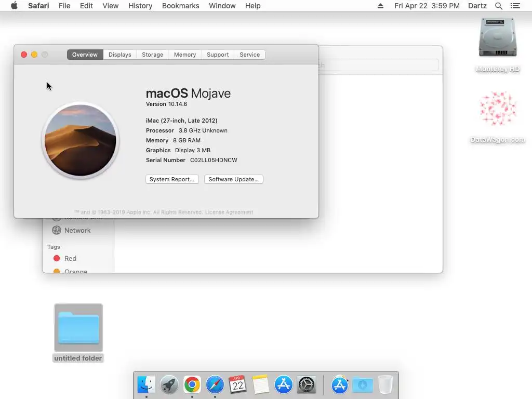The height and width of the screenshot is (399, 532).
Task: Launch Launchpad rocket icon in dock
Action: point(169,384)
